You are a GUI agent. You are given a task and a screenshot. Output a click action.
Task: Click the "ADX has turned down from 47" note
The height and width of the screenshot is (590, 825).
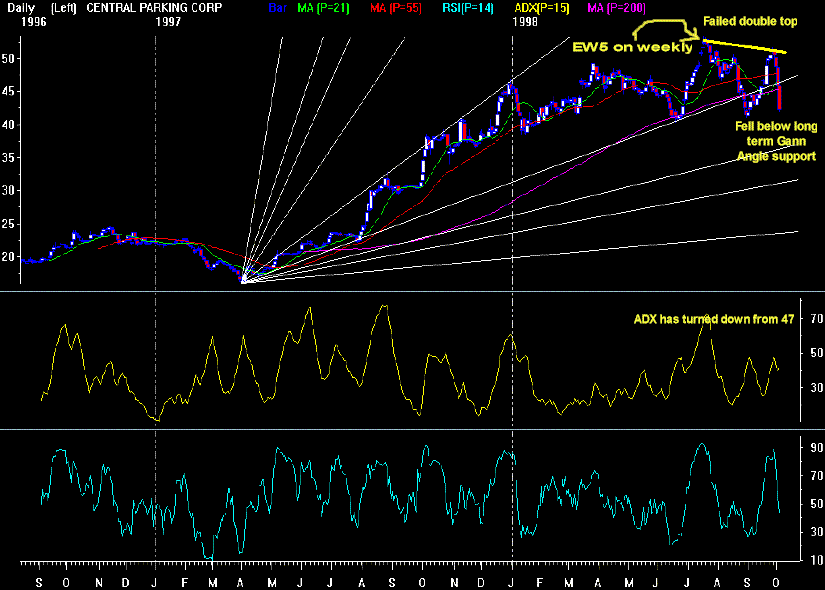713,319
